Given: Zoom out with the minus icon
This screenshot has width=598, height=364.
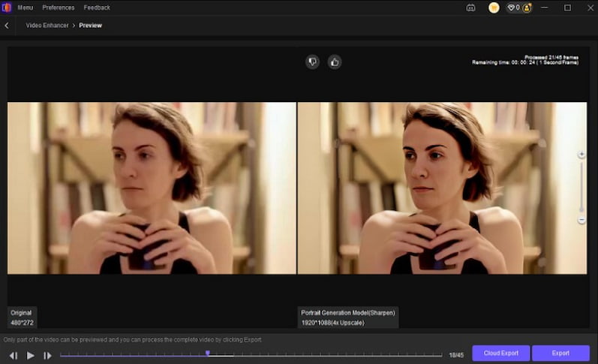Looking at the screenshot, I should pos(581,220).
